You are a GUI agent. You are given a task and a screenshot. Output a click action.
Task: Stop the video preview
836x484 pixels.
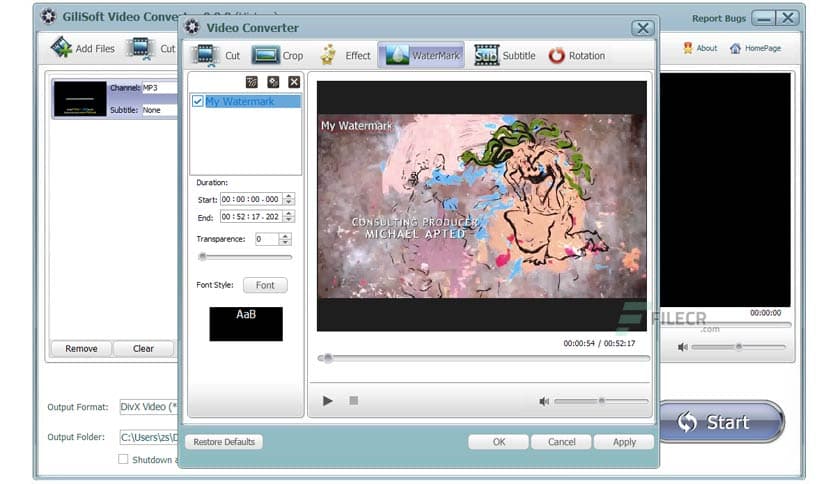(x=353, y=400)
